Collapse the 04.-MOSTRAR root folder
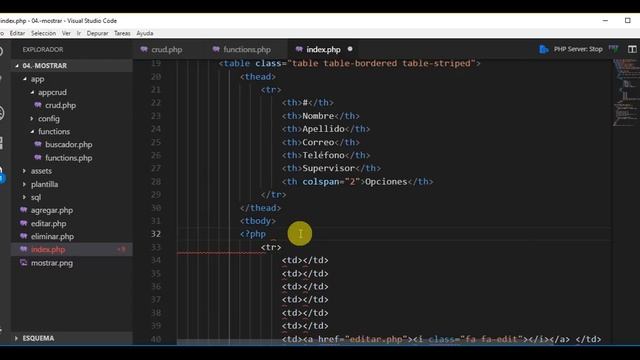 (17, 66)
